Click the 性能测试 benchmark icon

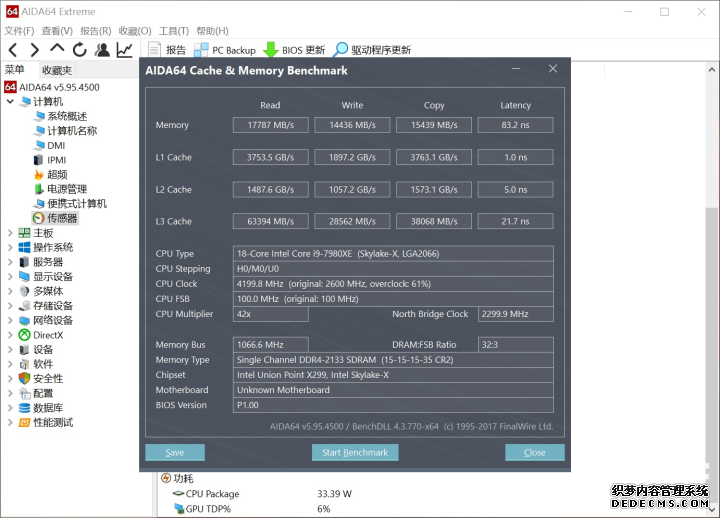click(24, 422)
